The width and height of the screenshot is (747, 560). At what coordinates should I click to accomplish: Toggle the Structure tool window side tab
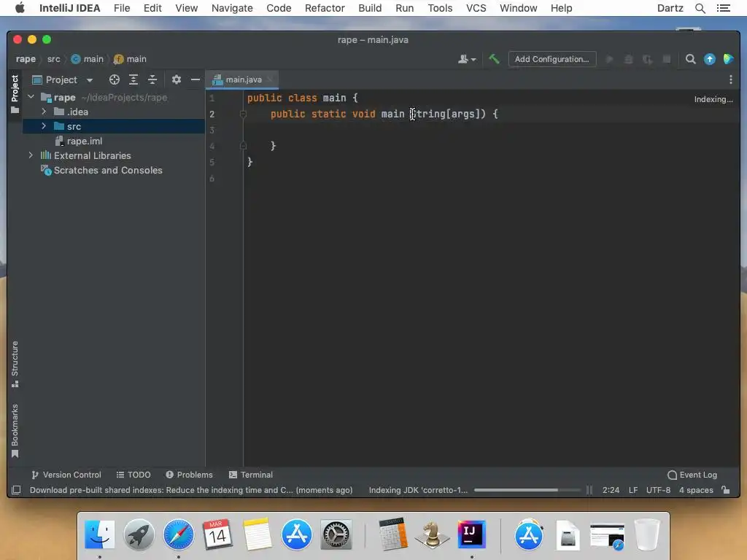15,365
